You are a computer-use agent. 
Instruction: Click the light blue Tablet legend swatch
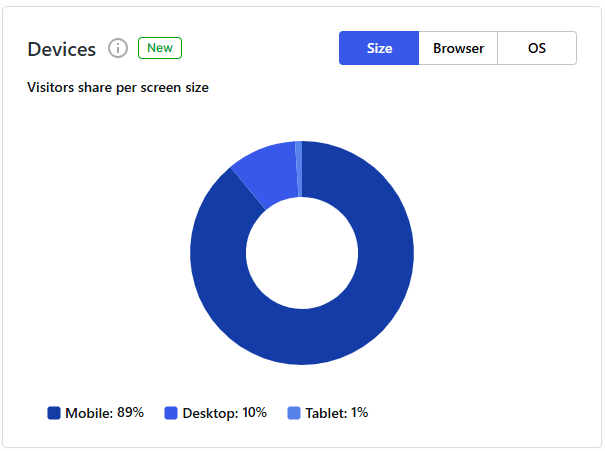point(294,413)
